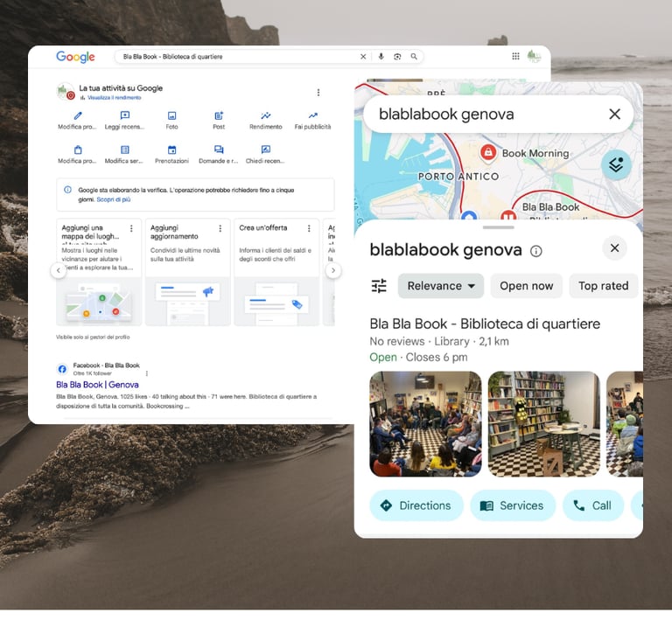Select the 'Bla Bla Book' map label
Image resolution: width=672 pixels, height=620 pixels.
pyautogui.click(x=550, y=207)
